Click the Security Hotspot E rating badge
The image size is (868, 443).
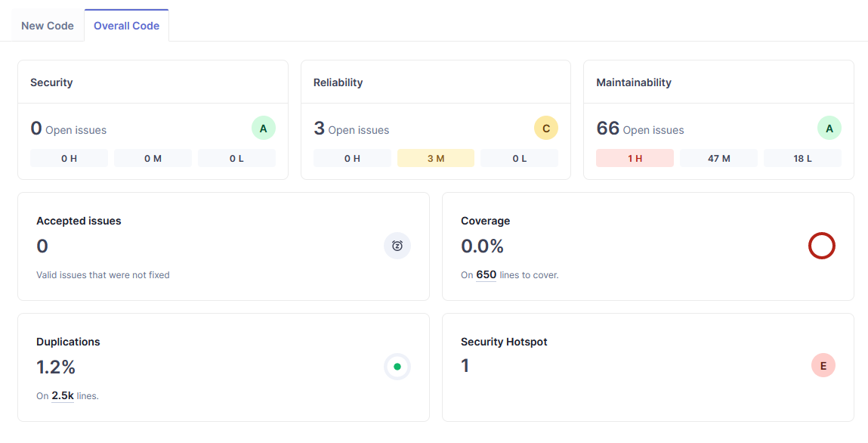coord(823,367)
